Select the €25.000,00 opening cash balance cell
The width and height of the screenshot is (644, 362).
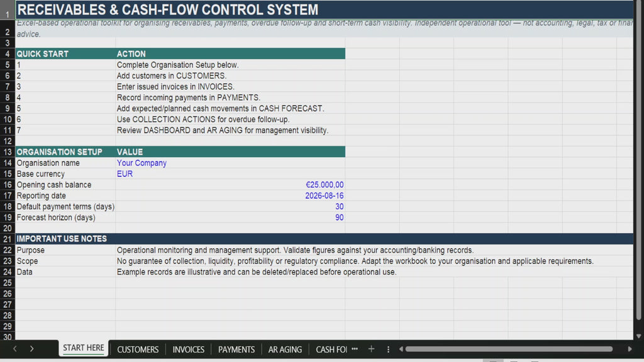coord(230,185)
